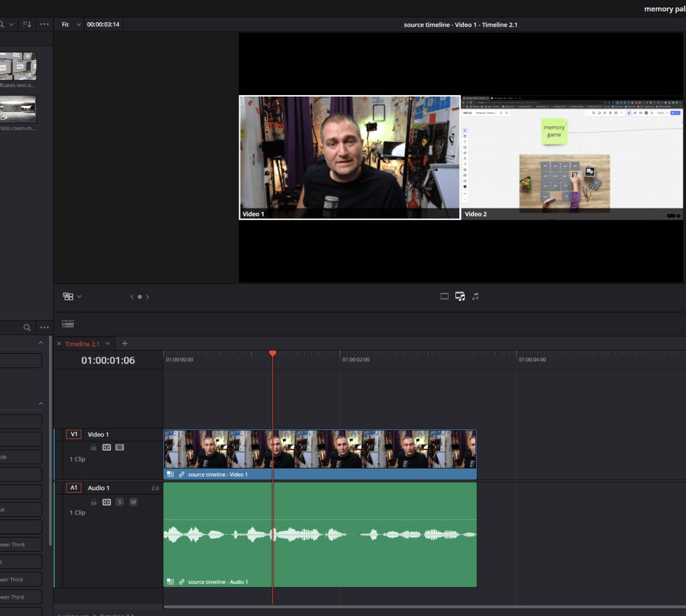Screen dimensions: 686x616
Task: Open the Fit zoom dropdown
Action: click(71, 25)
